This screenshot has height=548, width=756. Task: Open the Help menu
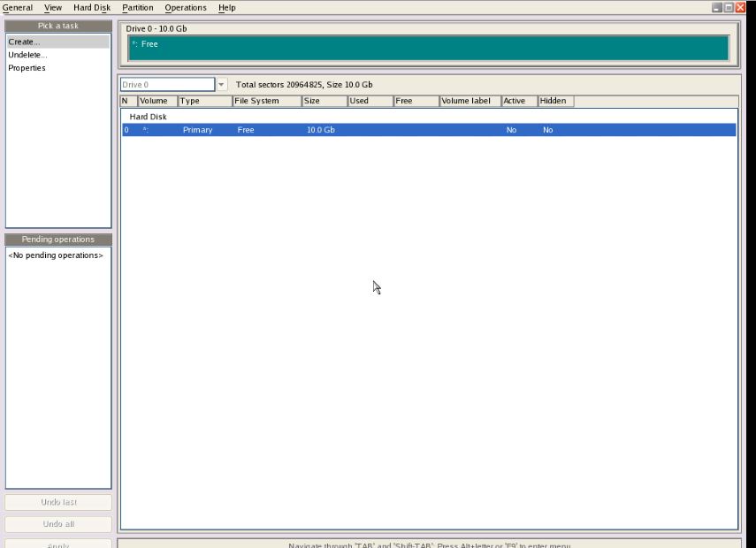tap(226, 8)
